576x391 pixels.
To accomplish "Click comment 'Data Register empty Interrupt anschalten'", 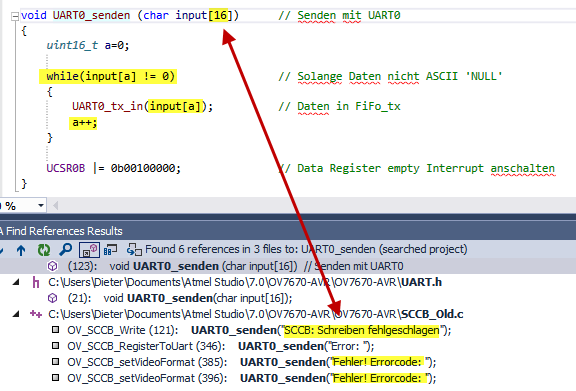I will click(x=426, y=168).
